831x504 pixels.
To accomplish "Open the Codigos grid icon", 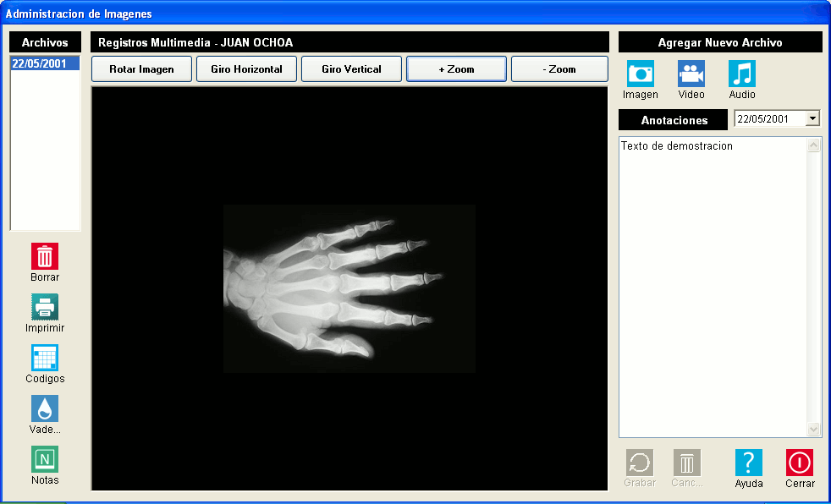I will [45, 358].
